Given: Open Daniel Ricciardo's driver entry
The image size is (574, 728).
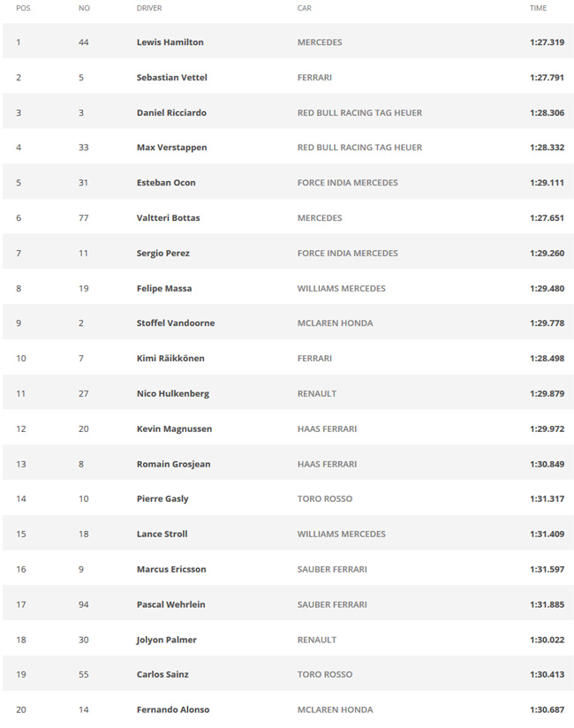Looking at the screenshot, I should click(171, 113).
